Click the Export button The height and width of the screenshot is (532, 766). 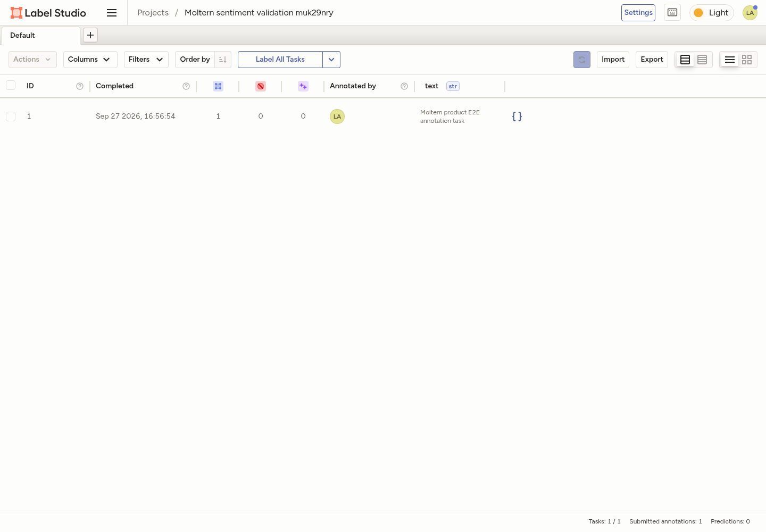[x=652, y=60]
